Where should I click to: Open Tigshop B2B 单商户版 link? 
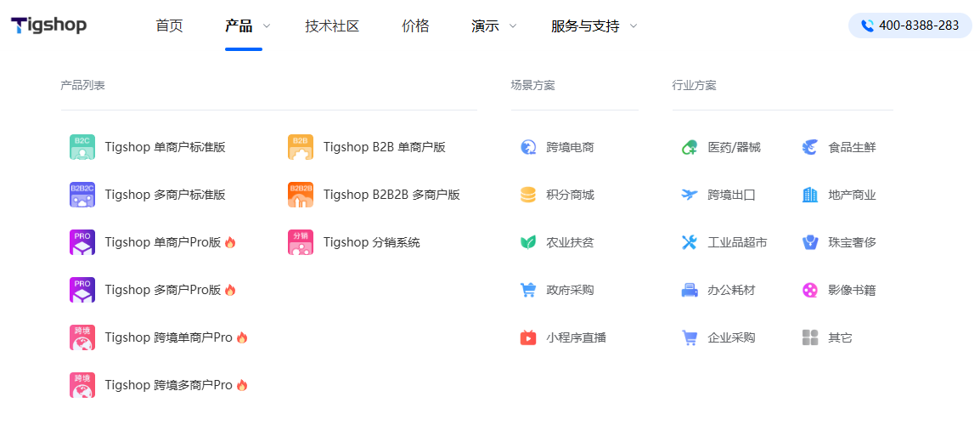coord(385,148)
